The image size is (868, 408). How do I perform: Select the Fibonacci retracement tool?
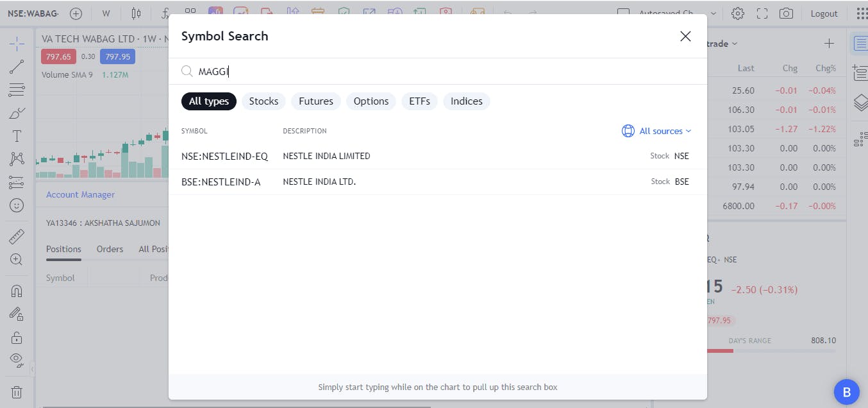(x=17, y=90)
